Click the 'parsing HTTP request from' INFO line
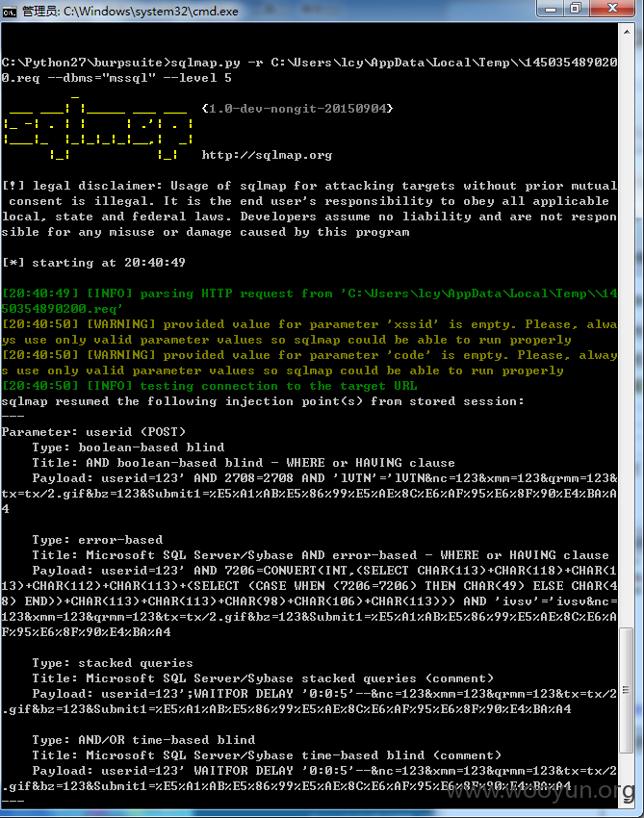The height and width of the screenshot is (818, 644). (x=309, y=301)
